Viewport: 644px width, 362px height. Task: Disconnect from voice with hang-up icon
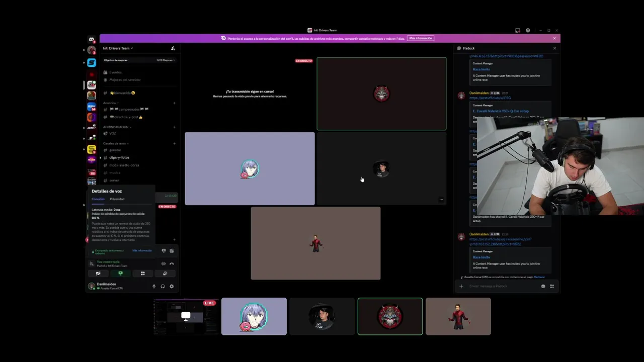(172, 263)
